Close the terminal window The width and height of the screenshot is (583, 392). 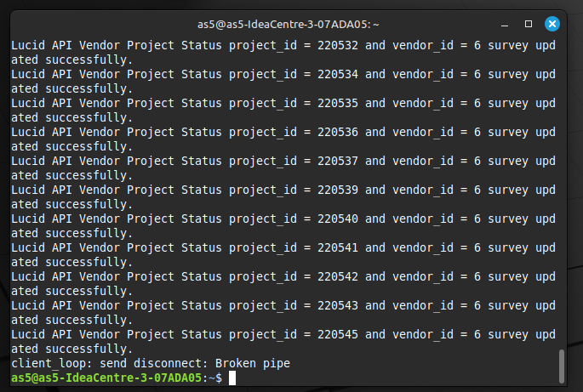tap(552, 24)
